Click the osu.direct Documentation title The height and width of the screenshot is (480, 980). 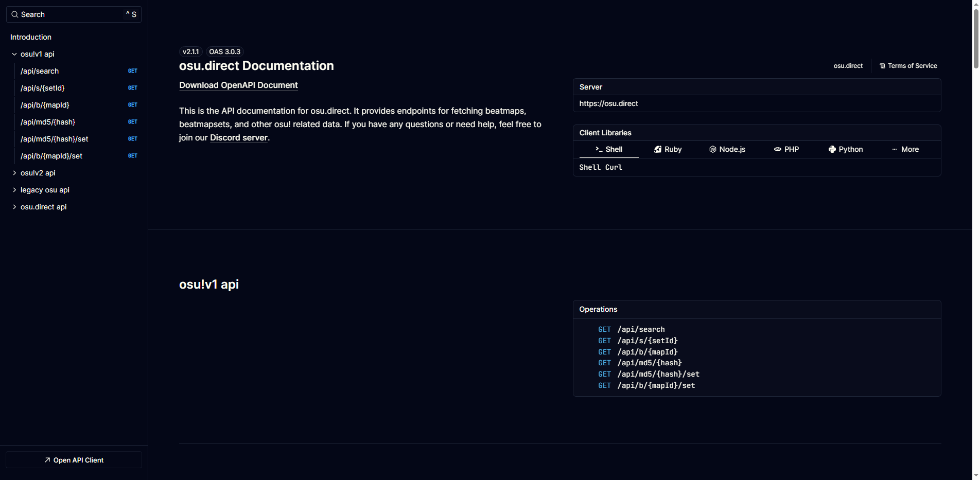(256, 66)
